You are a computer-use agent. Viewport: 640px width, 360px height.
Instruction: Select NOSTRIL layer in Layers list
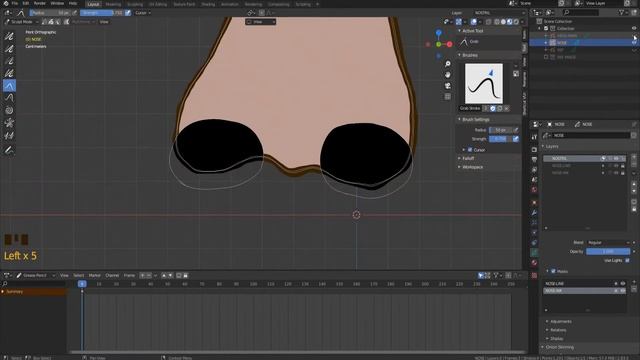(584, 158)
